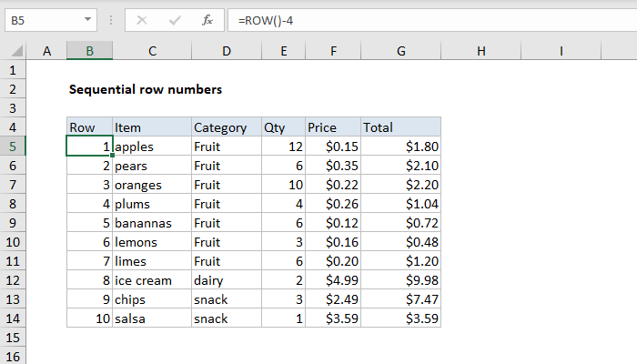Select row 5 header
637x364 pixels.
click(13, 147)
